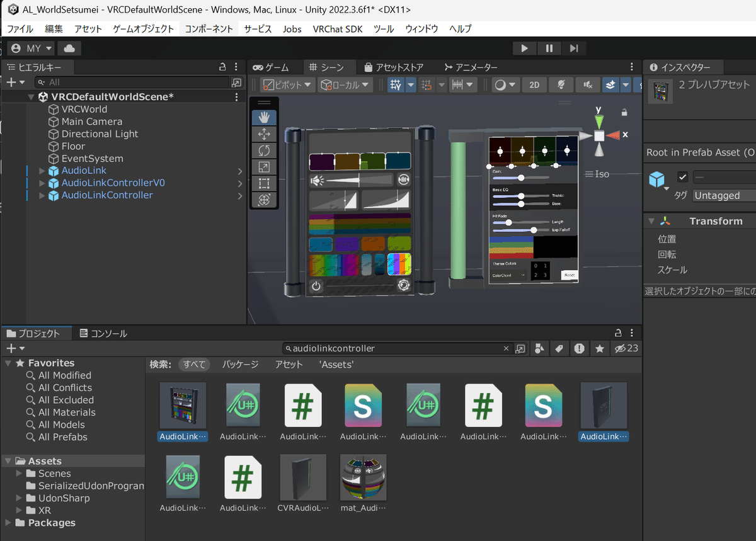Select the Rect transform tool
756x541 pixels.
(x=264, y=183)
